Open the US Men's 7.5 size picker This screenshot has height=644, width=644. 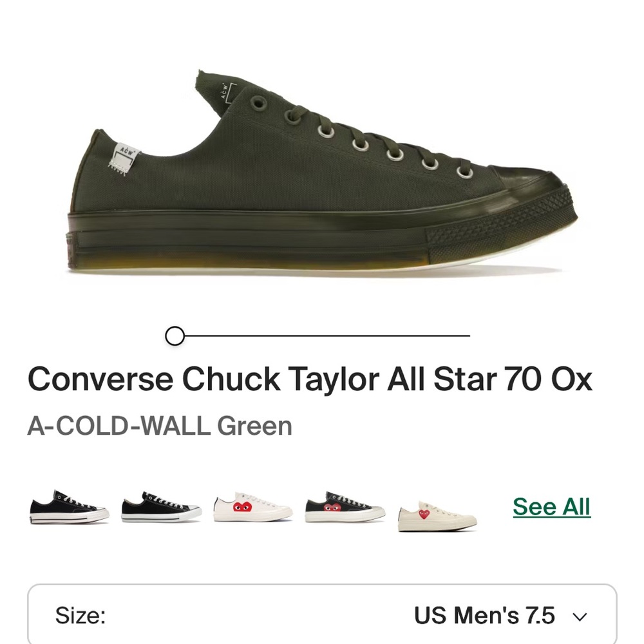[489, 617]
